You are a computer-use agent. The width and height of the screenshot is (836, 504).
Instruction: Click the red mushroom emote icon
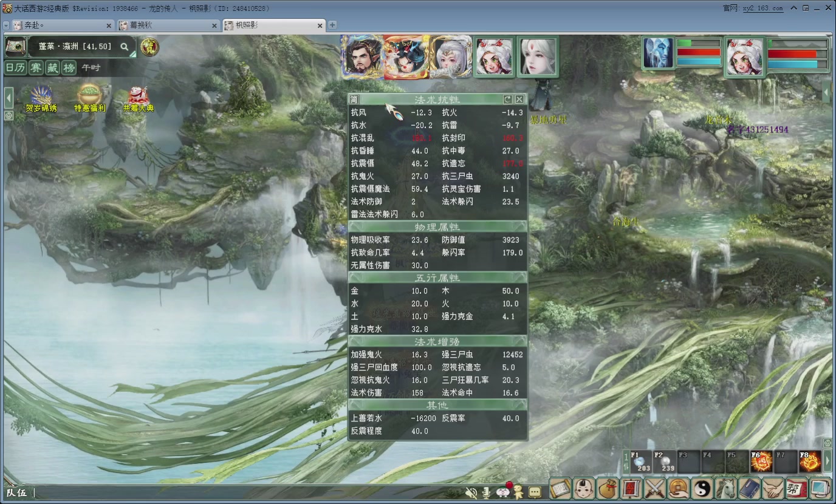tap(504, 490)
